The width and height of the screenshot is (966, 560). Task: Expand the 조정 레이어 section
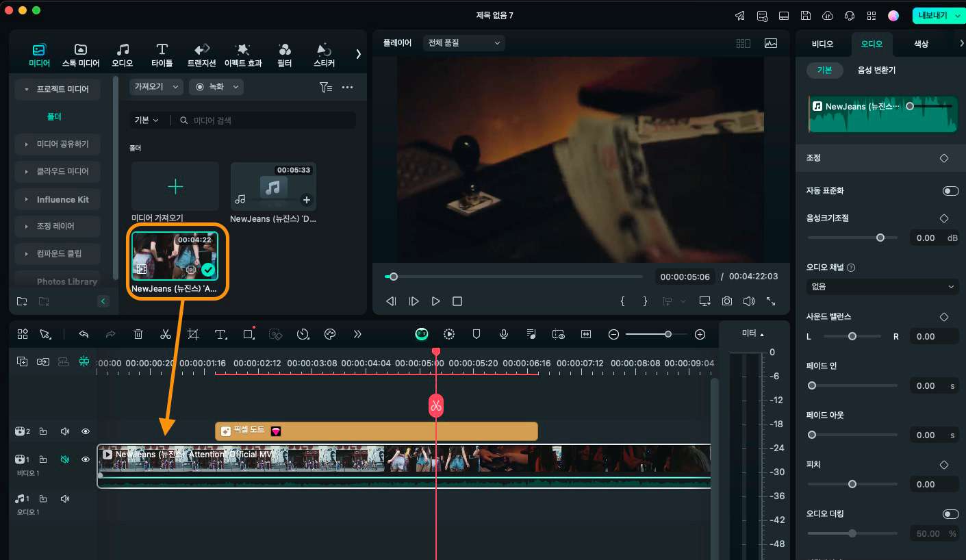58,226
